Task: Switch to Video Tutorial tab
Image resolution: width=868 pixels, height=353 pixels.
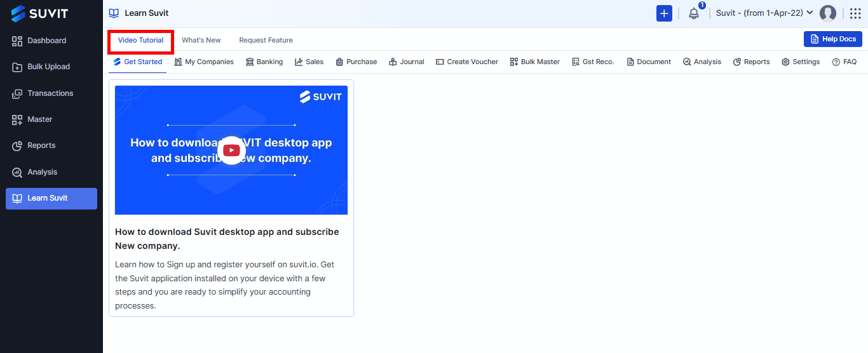Action: [x=140, y=40]
